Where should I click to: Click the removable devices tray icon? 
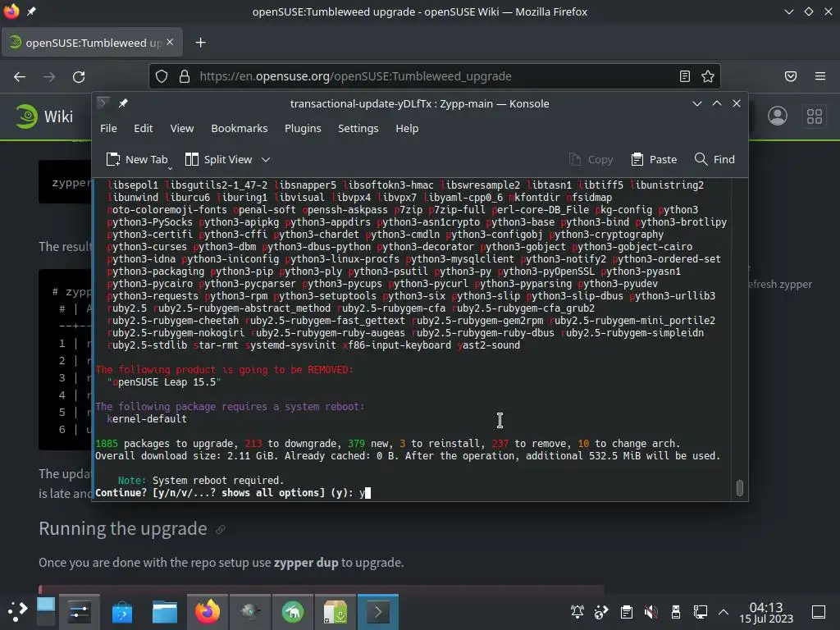click(676, 612)
